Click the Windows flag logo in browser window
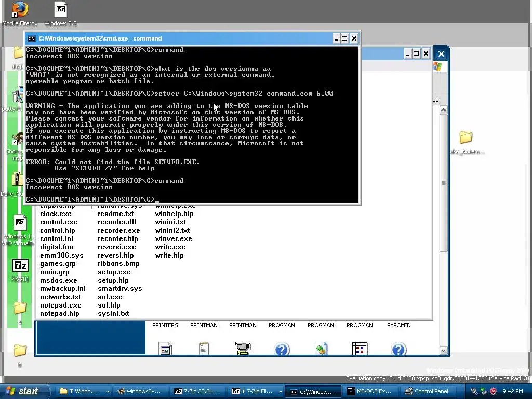Screen dimensions: 532x399 (437, 66)
